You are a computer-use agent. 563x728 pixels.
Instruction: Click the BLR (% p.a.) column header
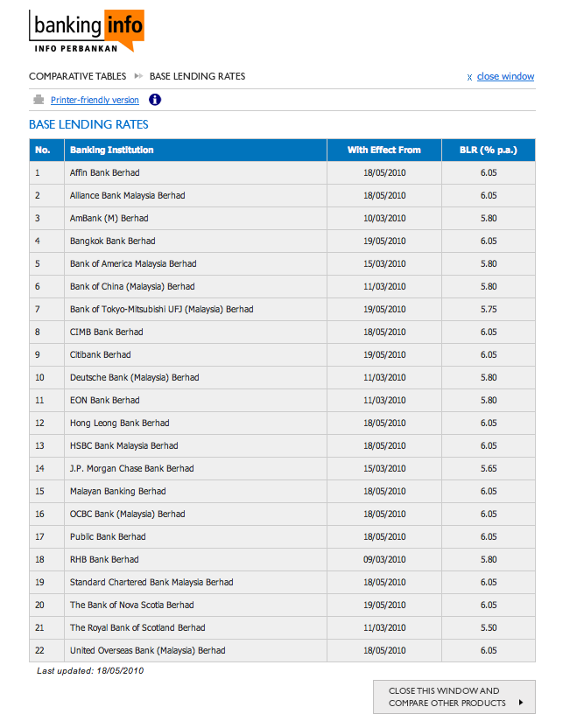(489, 150)
